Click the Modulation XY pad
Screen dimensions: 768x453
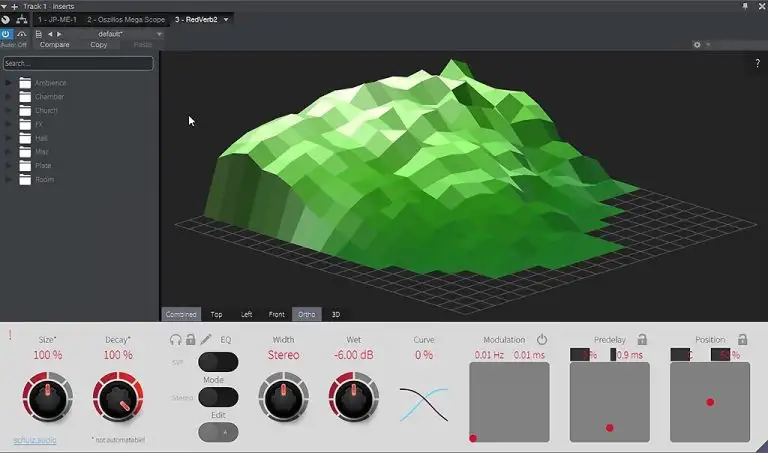509,402
